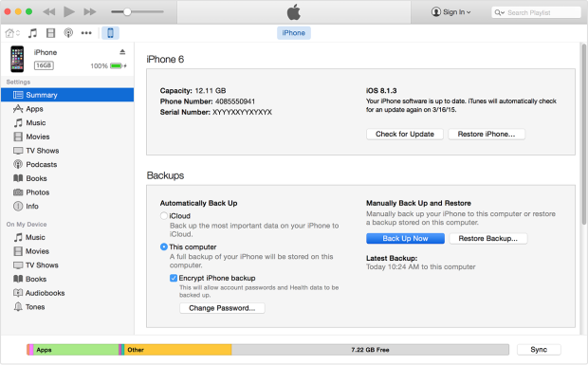Show more media types ellipsis
This screenshot has height=365, width=588.
click(86, 33)
